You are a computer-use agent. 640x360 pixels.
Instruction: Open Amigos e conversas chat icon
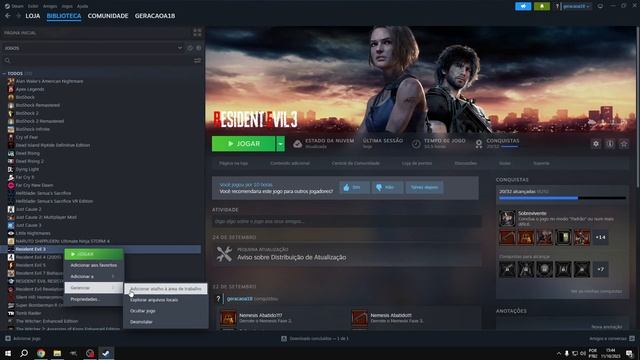click(632, 338)
